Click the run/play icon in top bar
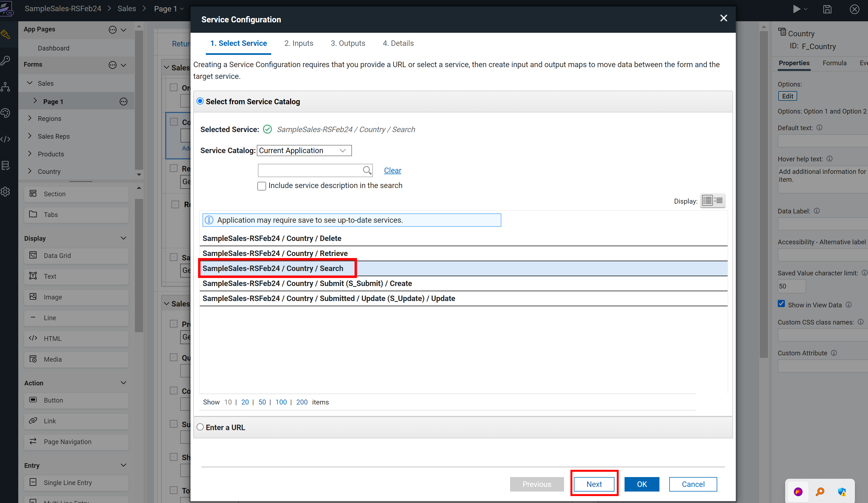This screenshot has width=868, height=503. [796, 9]
